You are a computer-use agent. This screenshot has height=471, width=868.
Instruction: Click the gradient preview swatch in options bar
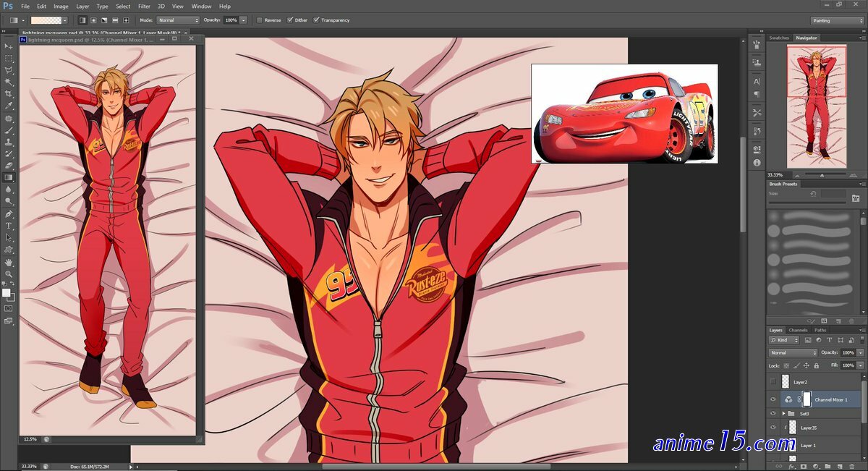[x=46, y=20]
